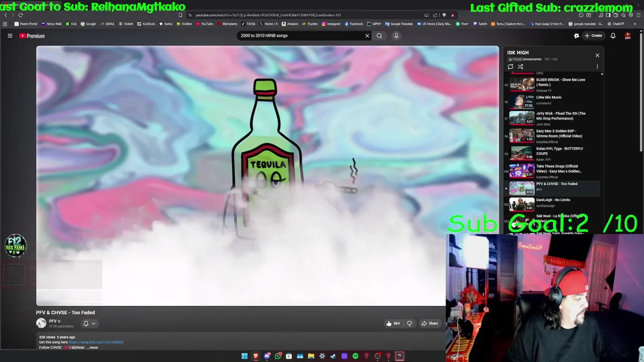Open Epic Games launcher from taskbar
The height and width of the screenshot is (362, 644).
point(399,356)
